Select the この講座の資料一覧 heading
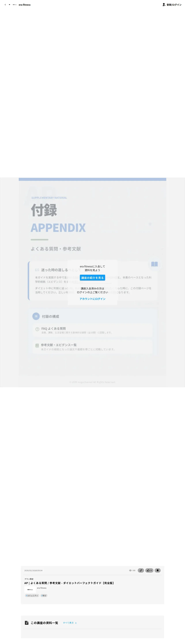The width and height of the screenshot is (185, 644). [x=44, y=623]
